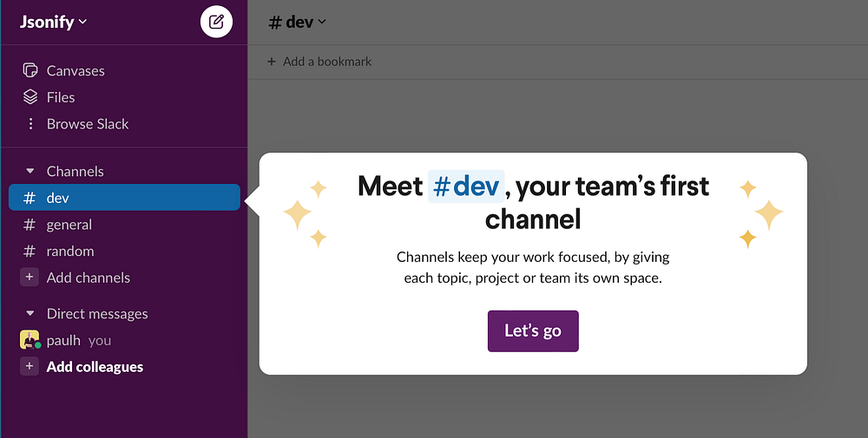
Task: Collapse the Channels section
Action: point(30,172)
